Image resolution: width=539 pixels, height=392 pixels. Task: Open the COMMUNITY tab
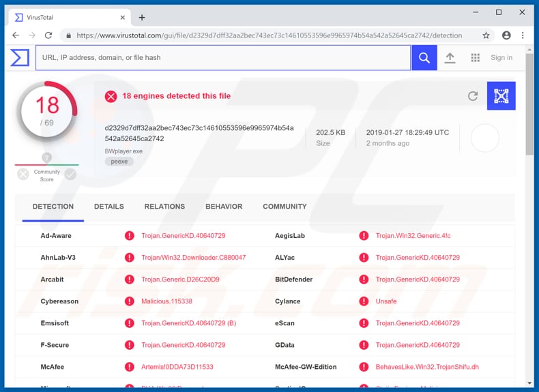pyautogui.click(x=285, y=207)
